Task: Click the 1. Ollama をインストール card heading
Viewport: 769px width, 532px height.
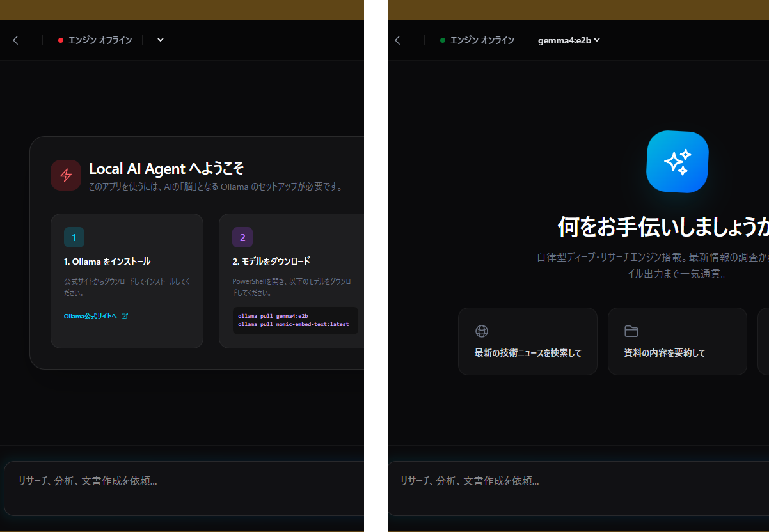Action: (107, 262)
